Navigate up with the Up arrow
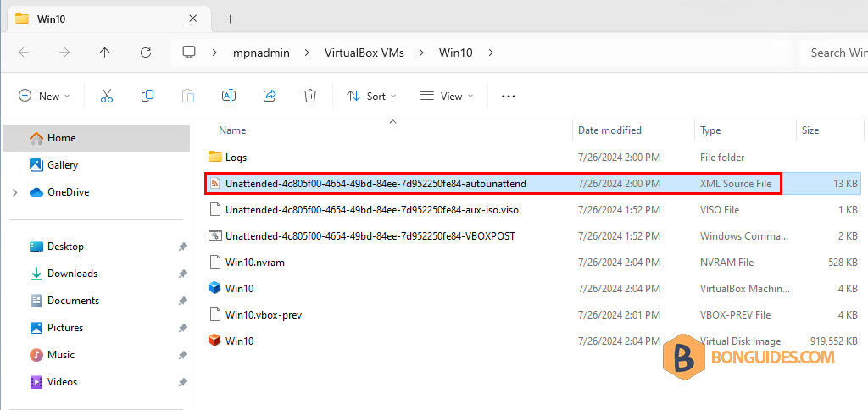 (x=104, y=53)
